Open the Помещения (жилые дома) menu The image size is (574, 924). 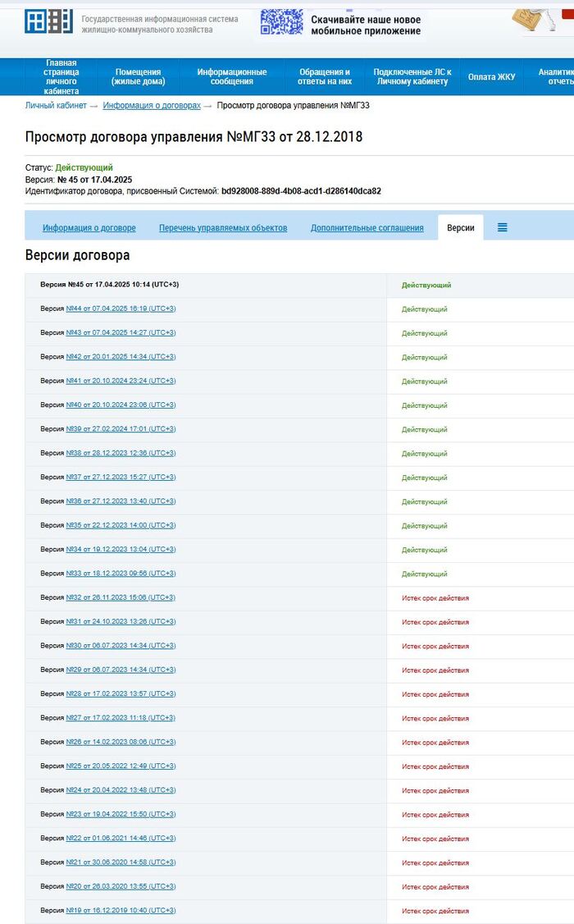pos(138,76)
